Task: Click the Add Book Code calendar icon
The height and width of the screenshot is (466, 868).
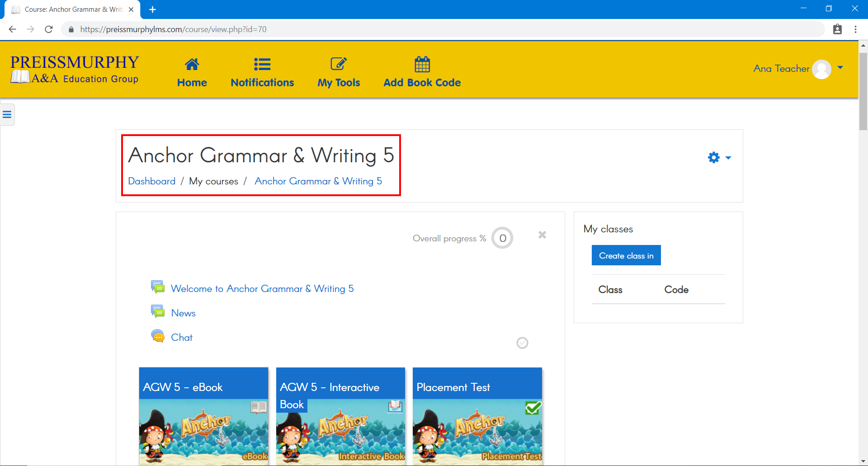Action: tap(422, 65)
